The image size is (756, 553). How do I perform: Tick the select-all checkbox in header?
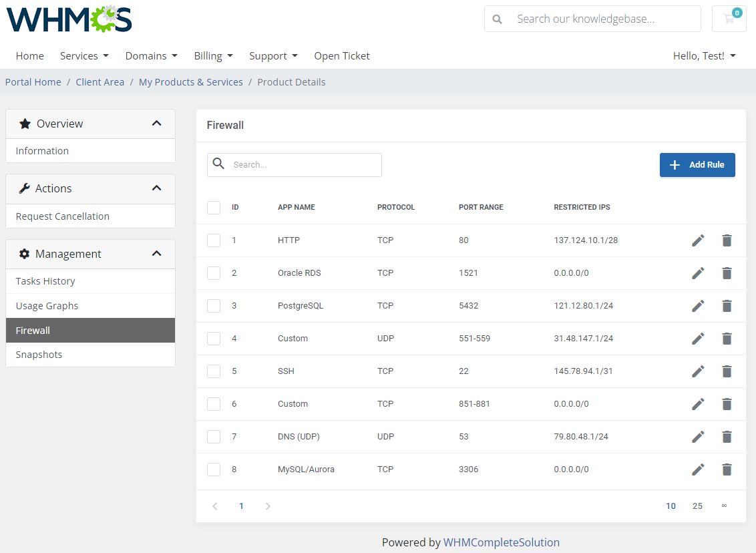pyautogui.click(x=214, y=208)
